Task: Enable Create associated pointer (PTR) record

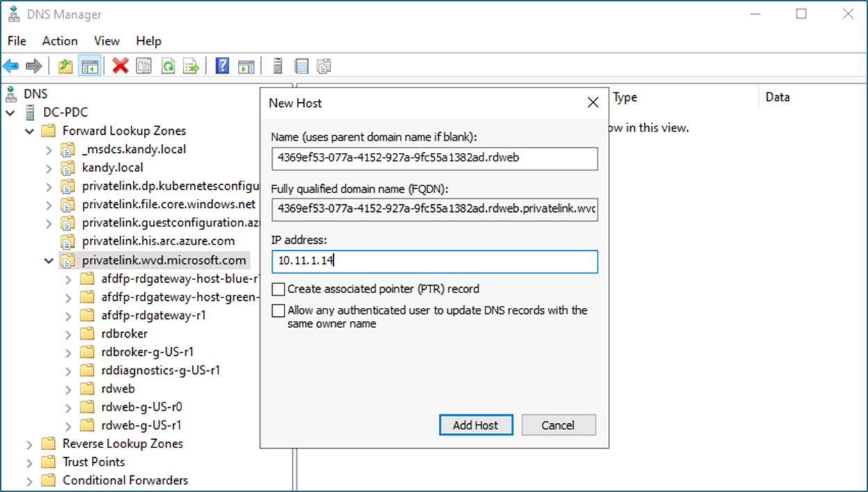Action: click(x=279, y=288)
